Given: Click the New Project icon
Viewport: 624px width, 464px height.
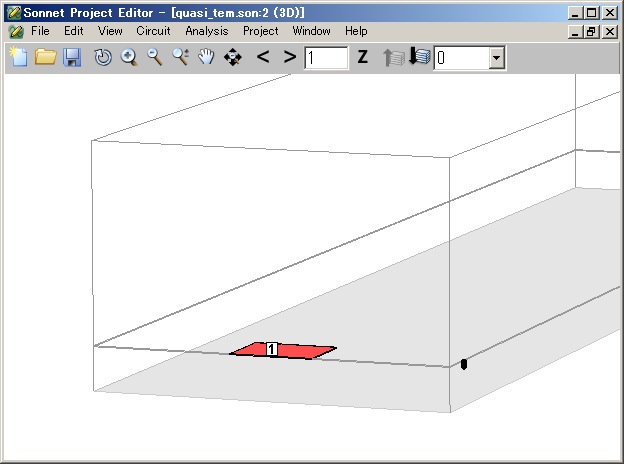Looking at the screenshot, I should [x=19, y=57].
